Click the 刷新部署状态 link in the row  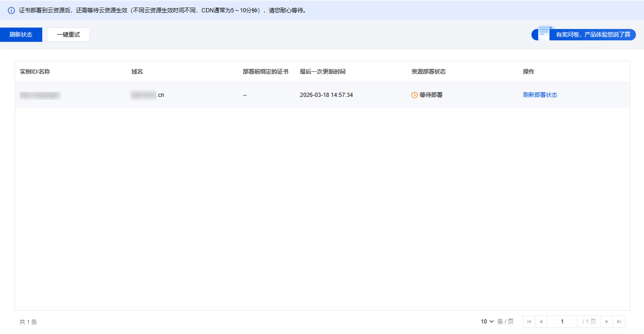pos(540,95)
